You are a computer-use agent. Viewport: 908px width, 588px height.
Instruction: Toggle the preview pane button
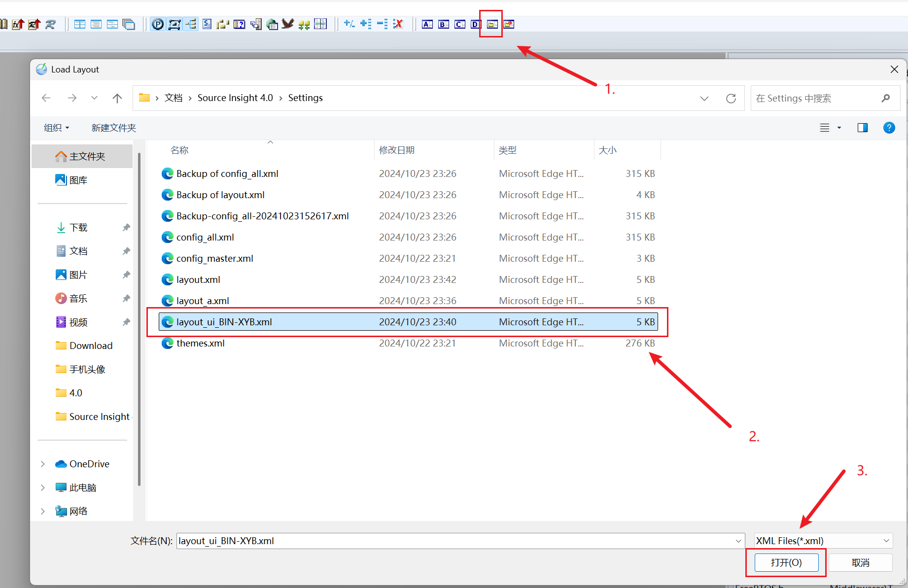(x=863, y=128)
